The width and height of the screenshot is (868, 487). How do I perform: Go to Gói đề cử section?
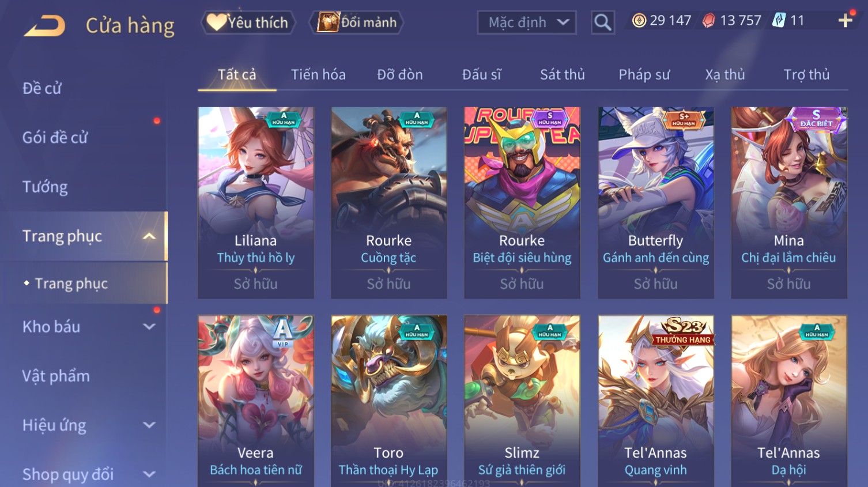coord(55,137)
